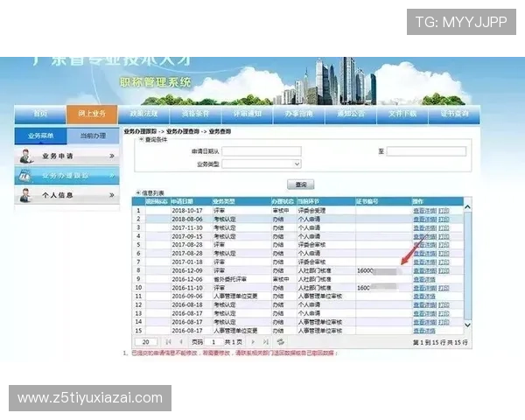Go to last page in pager
This screenshot has height=420, width=525.
tap(266, 342)
